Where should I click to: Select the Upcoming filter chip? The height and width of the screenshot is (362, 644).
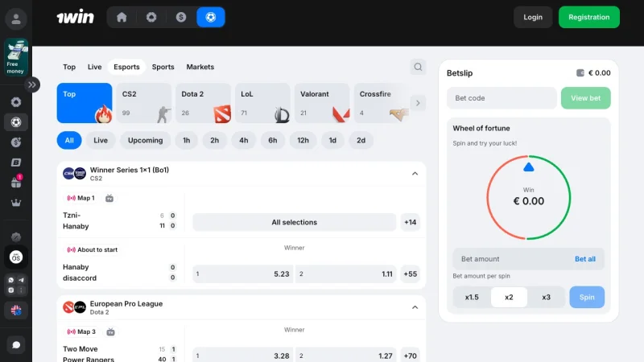146,140
